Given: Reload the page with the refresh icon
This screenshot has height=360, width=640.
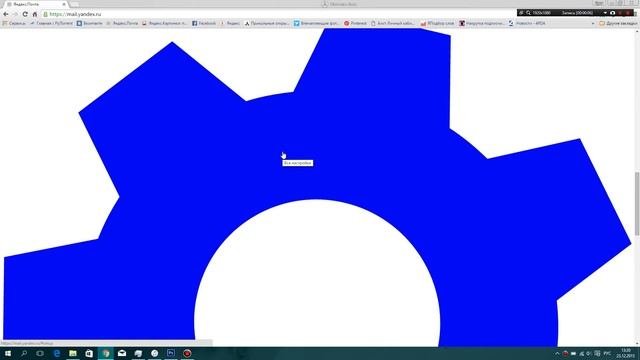Looking at the screenshot, I should [25, 14].
